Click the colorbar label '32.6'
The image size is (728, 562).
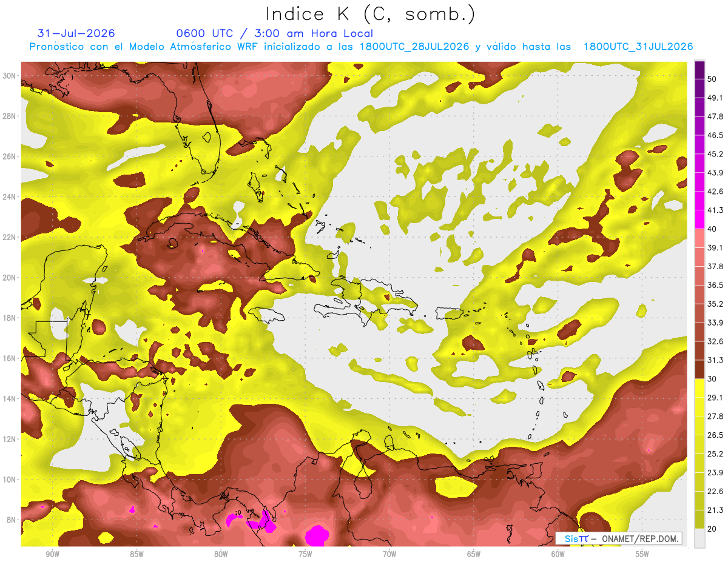715,341
